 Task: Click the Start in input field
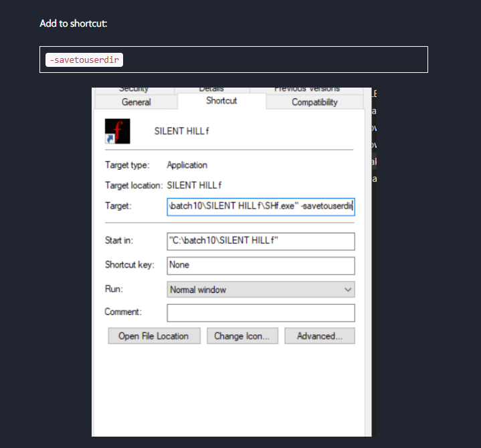pos(261,241)
